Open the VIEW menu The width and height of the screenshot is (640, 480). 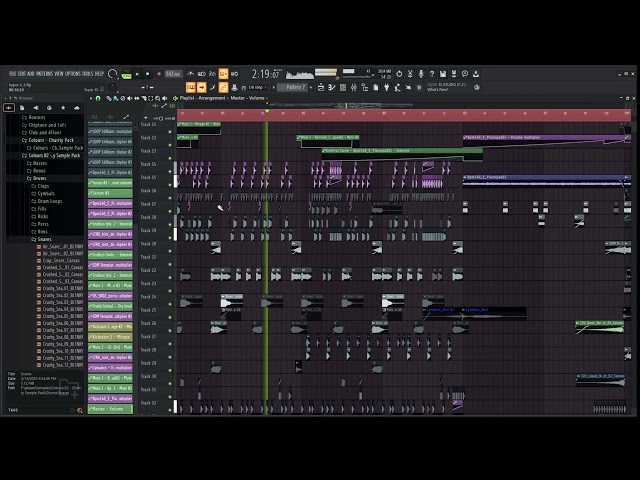point(59,74)
